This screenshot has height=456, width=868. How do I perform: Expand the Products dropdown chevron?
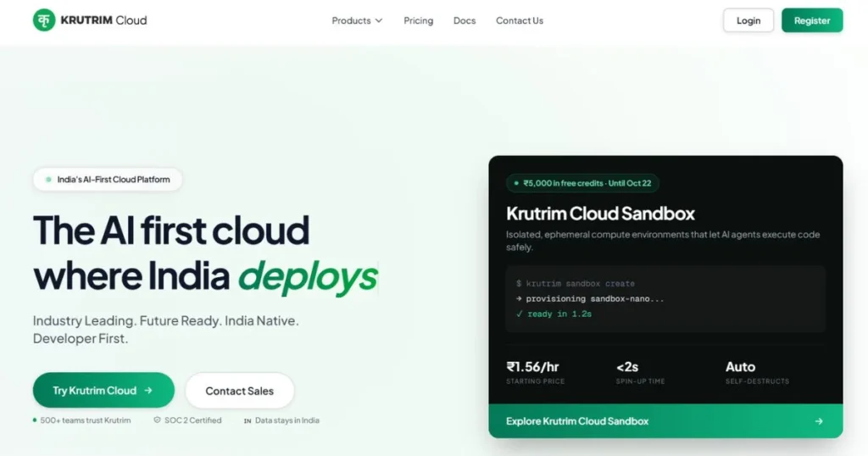[x=379, y=20]
